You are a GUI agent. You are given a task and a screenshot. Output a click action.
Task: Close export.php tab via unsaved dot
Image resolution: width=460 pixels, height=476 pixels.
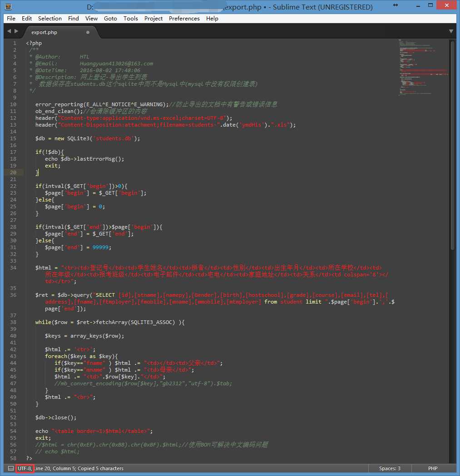tap(88, 32)
